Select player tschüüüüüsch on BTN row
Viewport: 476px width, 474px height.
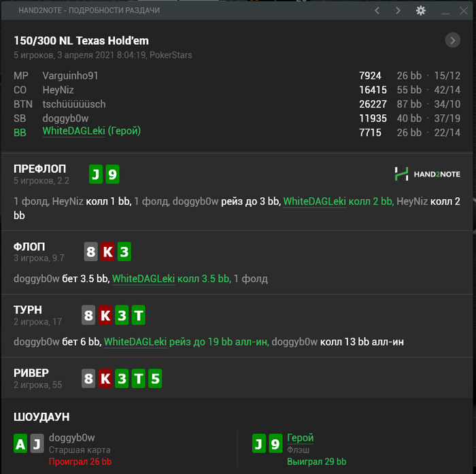tap(74, 104)
